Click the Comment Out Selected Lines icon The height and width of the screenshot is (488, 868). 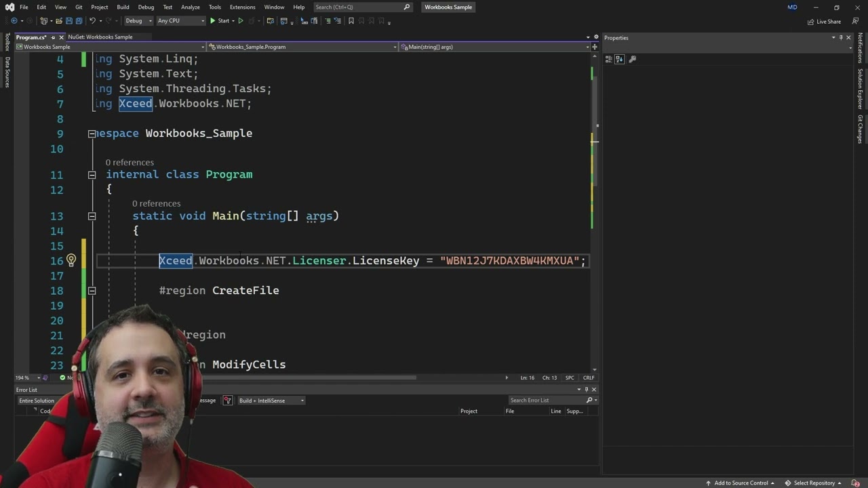tap(328, 21)
